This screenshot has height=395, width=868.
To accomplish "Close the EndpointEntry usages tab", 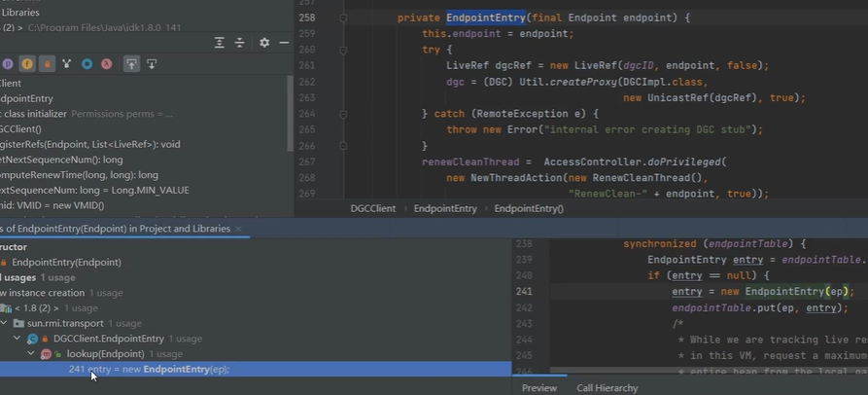I will (237, 229).
